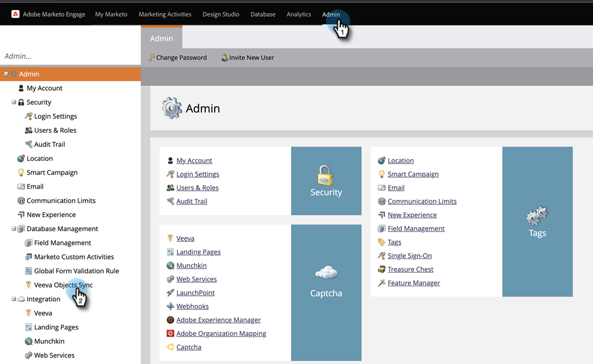Click the database icon beside Database Management in tree

pos(21,229)
